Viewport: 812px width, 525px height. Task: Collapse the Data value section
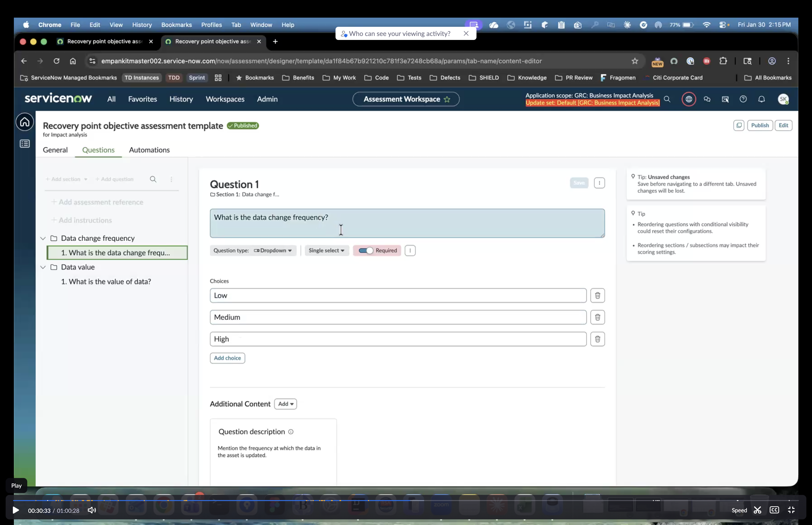click(x=43, y=267)
